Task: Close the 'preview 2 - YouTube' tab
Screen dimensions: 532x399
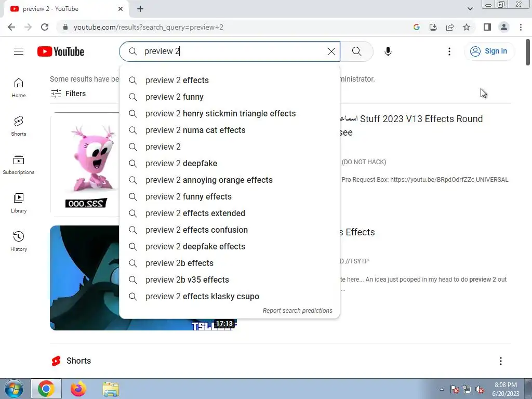Action: coord(121,9)
